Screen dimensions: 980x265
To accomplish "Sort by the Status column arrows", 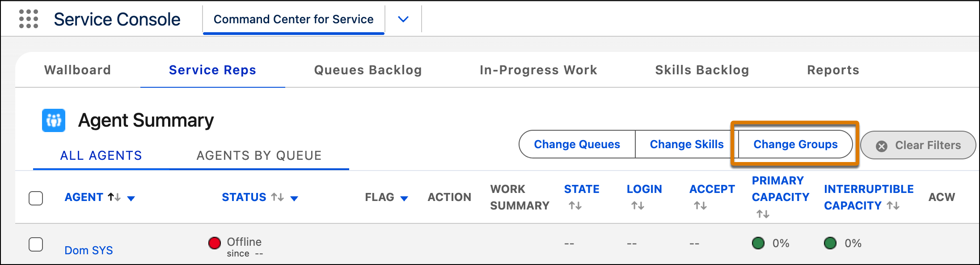I will [278, 197].
